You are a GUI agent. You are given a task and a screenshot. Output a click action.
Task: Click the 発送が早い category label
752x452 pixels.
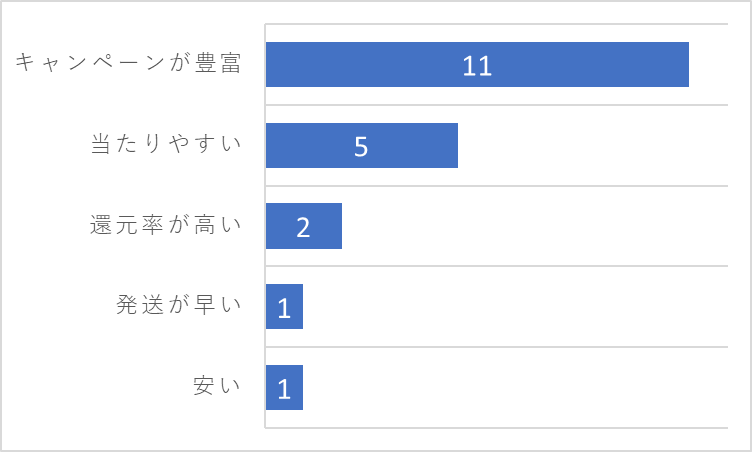click(x=178, y=305)
